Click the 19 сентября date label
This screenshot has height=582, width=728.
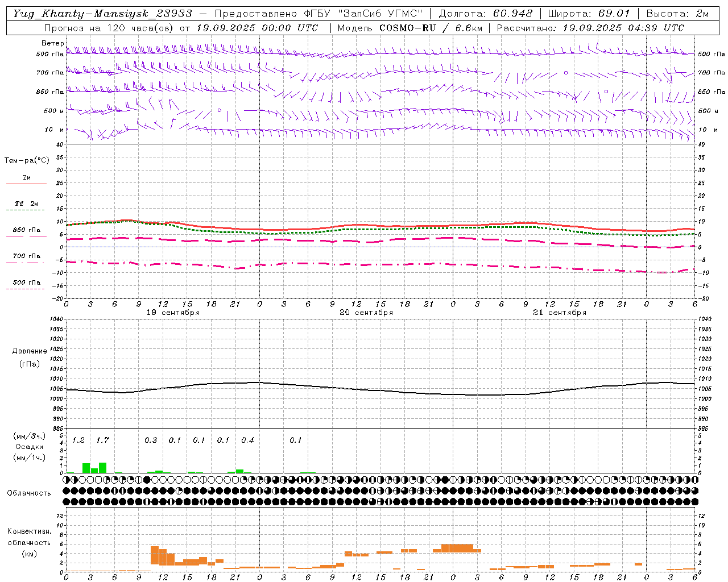click(173, 313)
